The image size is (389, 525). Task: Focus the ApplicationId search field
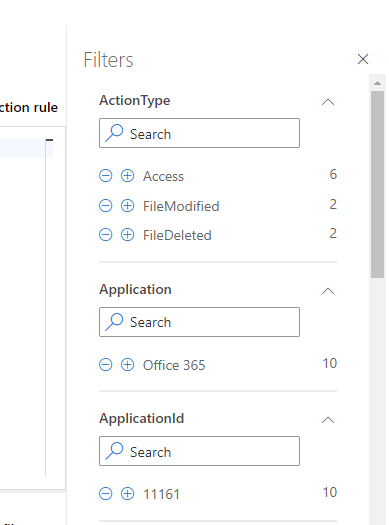[x=199, y=451]
